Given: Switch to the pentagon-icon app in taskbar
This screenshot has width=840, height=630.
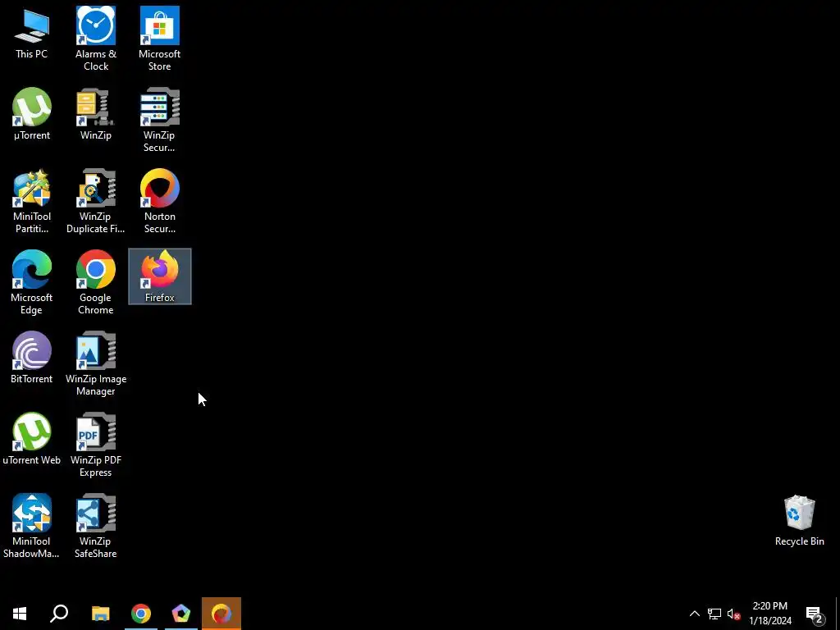Looking at the screenshot, I should click(181, 614).
